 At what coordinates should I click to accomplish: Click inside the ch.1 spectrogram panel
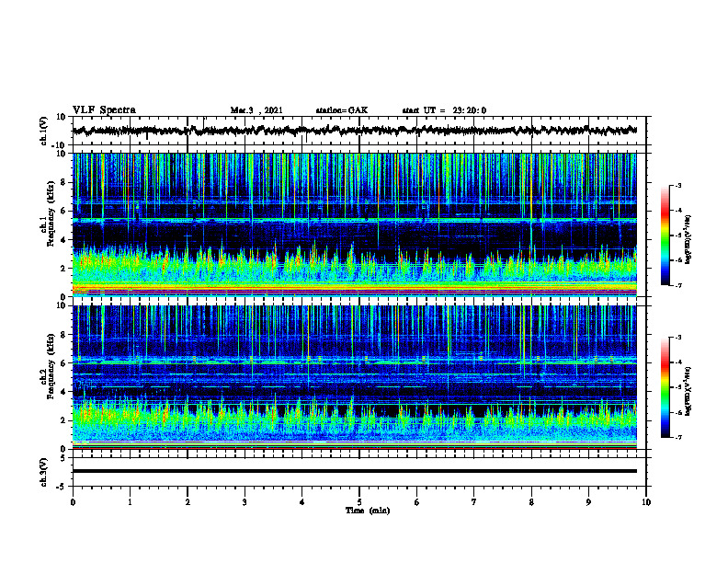(355, 224)
